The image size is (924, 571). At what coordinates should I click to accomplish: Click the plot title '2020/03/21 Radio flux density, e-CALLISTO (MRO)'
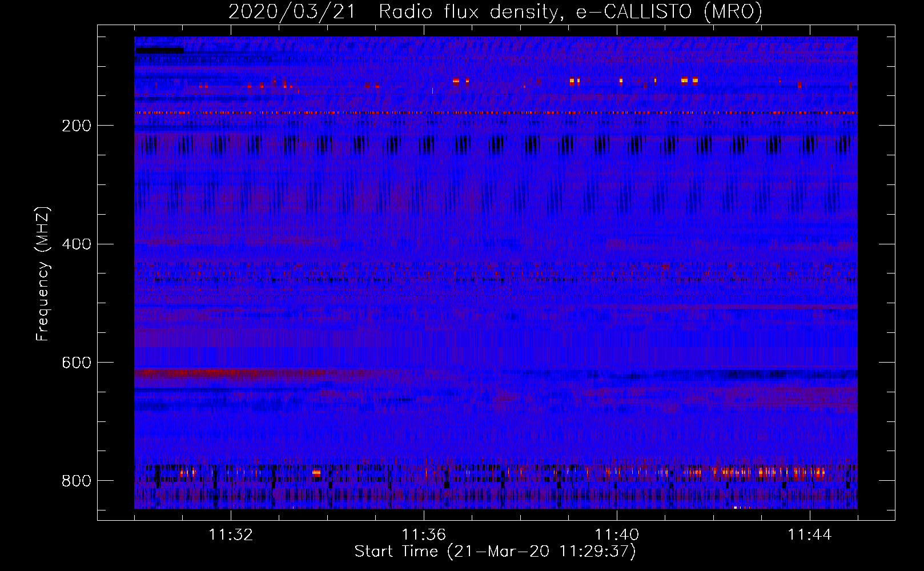(495, 12)
